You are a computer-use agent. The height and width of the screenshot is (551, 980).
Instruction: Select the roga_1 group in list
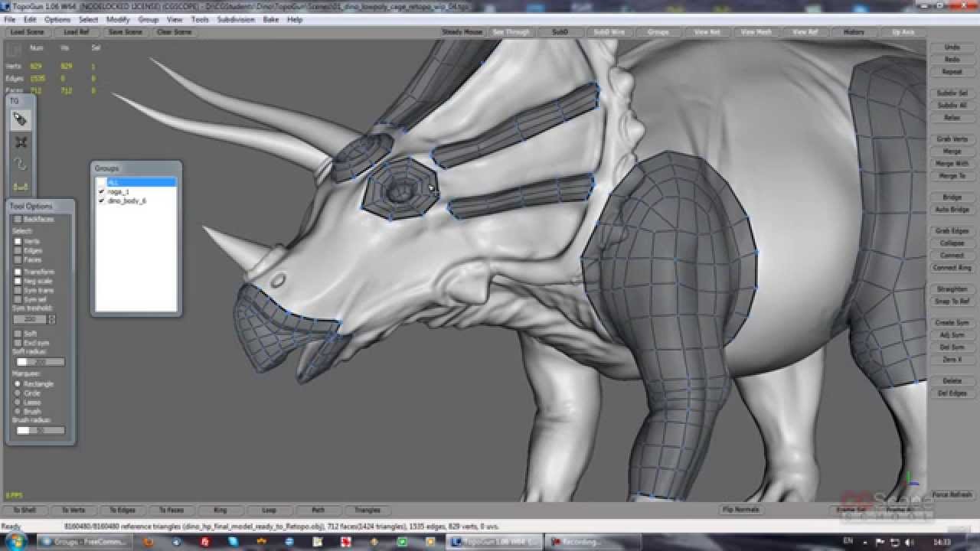[x=119, y=191]
